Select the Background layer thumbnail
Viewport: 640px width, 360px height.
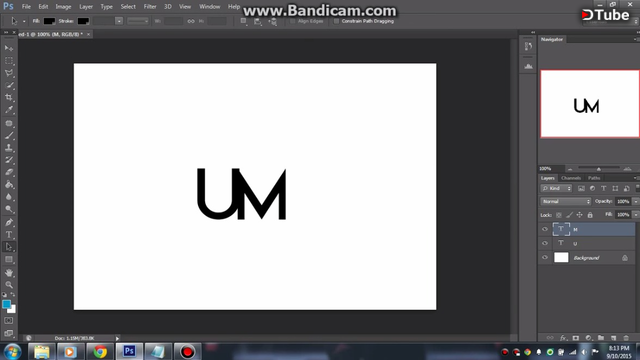(x=561, y=258)
